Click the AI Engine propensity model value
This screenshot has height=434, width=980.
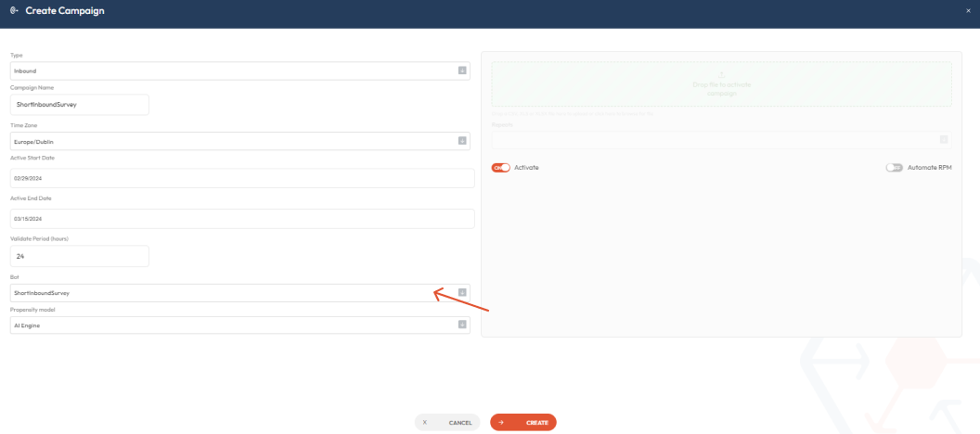click(27, 325)
